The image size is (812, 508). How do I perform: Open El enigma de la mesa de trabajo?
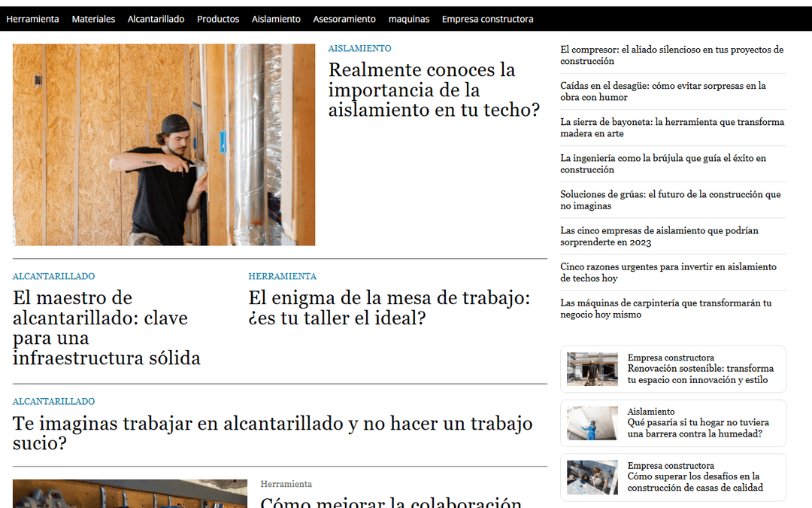[389, 308]
